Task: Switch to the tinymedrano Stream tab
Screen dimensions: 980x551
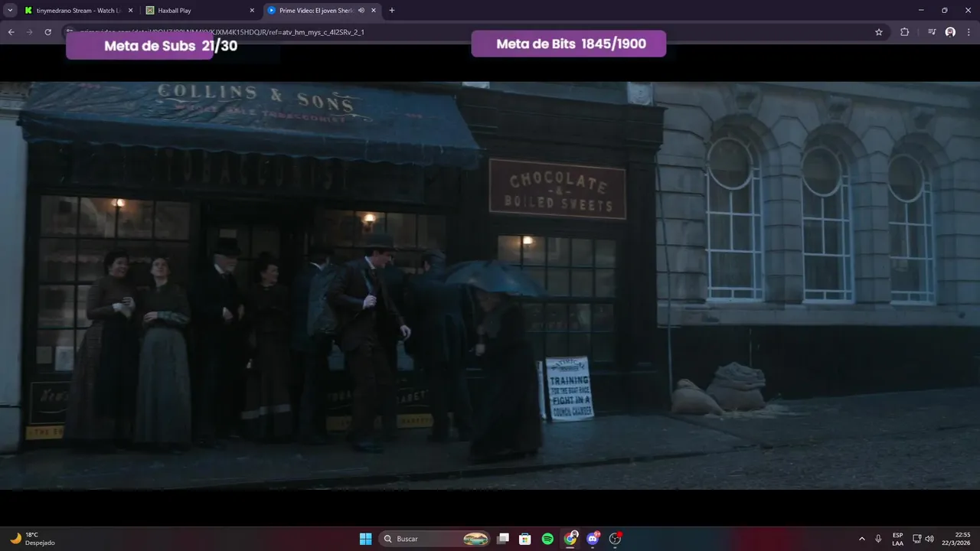Action: (77, 11)
